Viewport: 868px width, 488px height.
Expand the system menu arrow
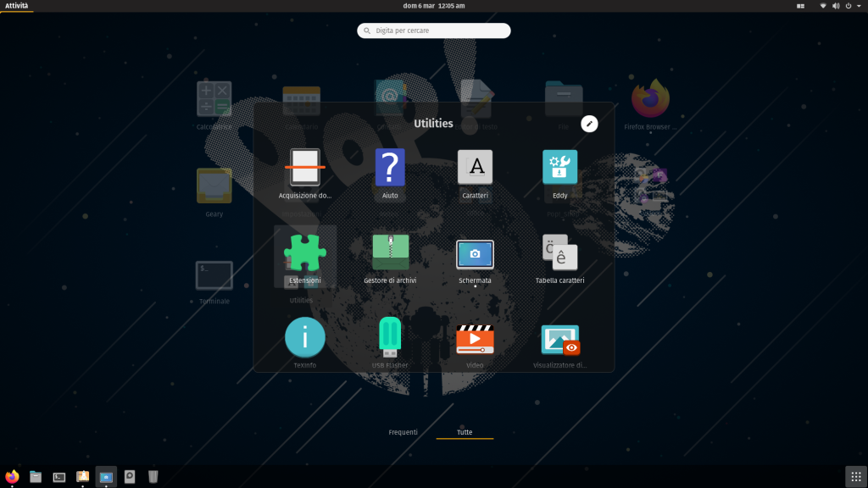tap(858, 6)
